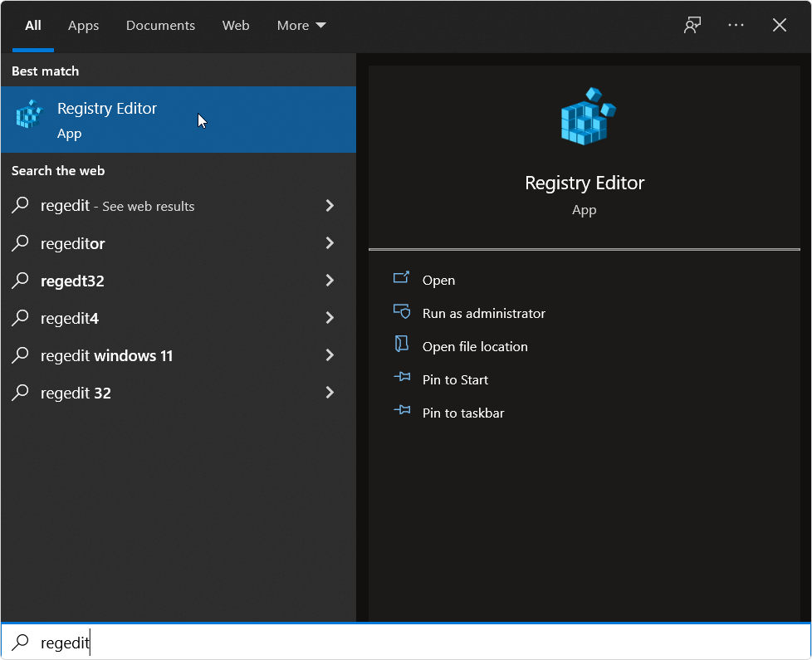This screenshot has width=812, height=660.
Task: Click the Pin to Start pin icon
Action: [x=402, y=377]
